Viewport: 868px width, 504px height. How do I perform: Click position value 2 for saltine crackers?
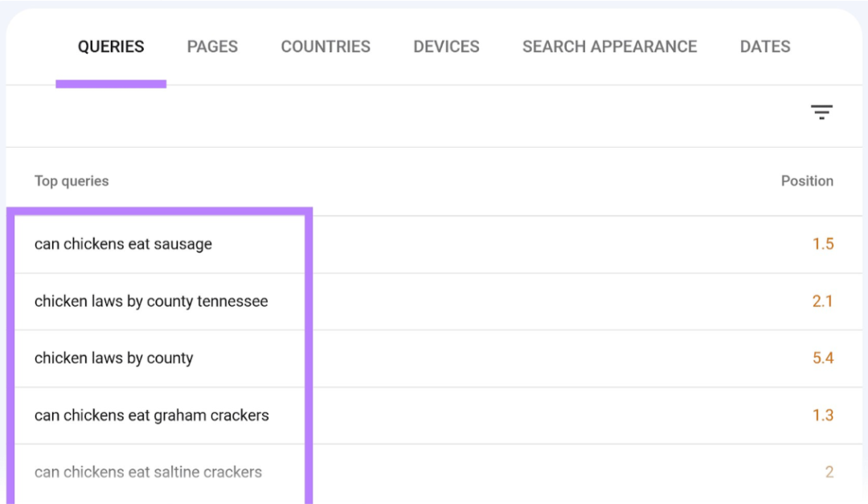tap(829, 472)
